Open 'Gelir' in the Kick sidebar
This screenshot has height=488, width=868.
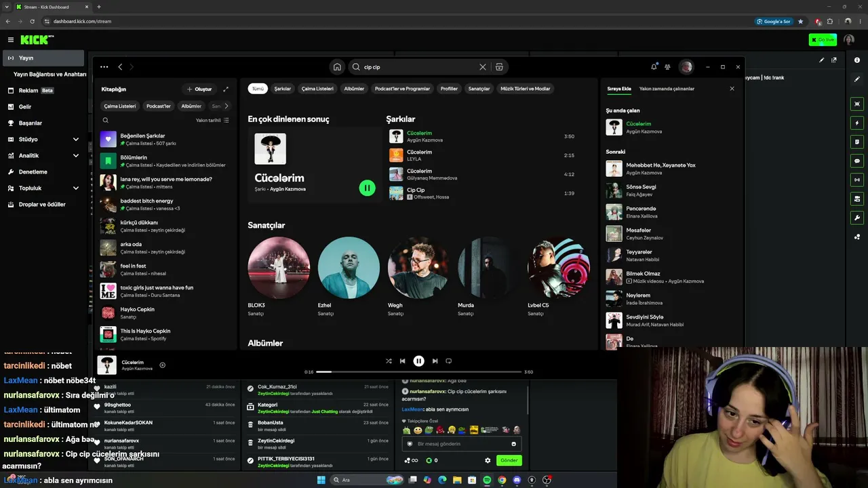pyautogui.click(x=25, y=106)
